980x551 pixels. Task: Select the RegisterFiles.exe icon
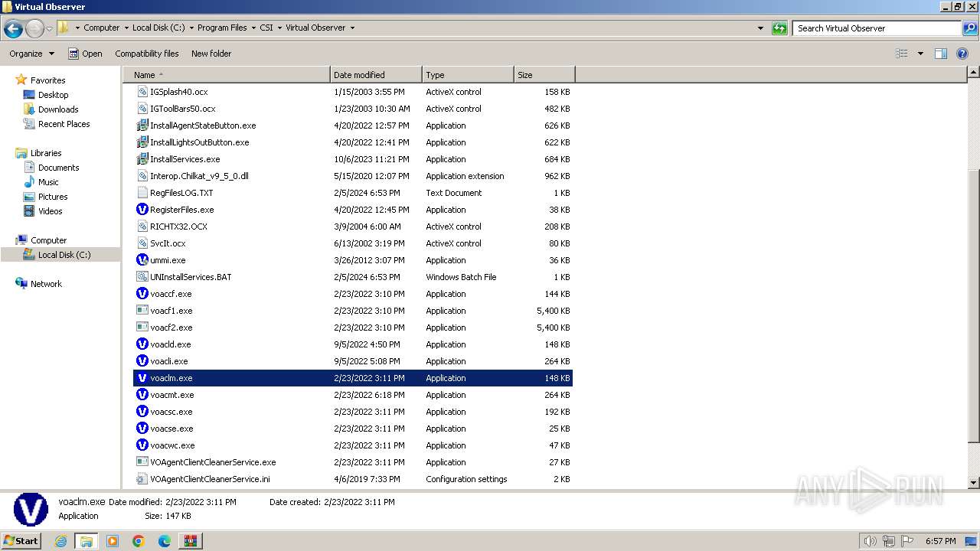(142, 210)
